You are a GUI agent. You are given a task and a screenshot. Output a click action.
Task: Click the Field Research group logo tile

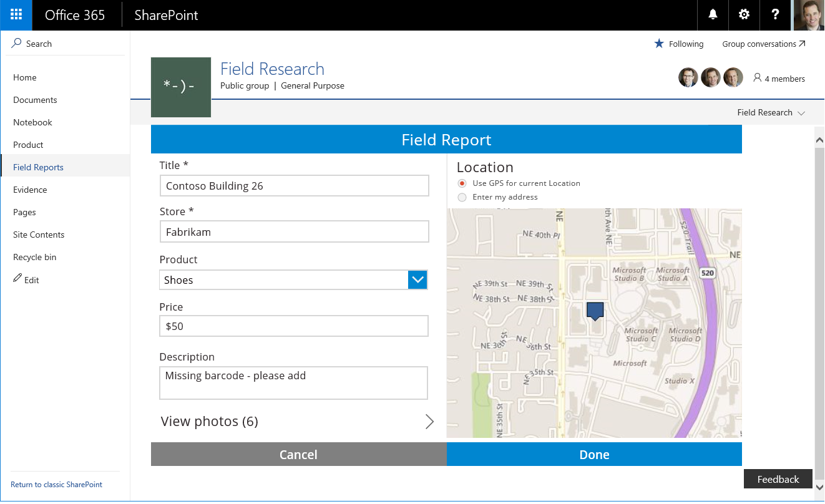coord(181,87)
